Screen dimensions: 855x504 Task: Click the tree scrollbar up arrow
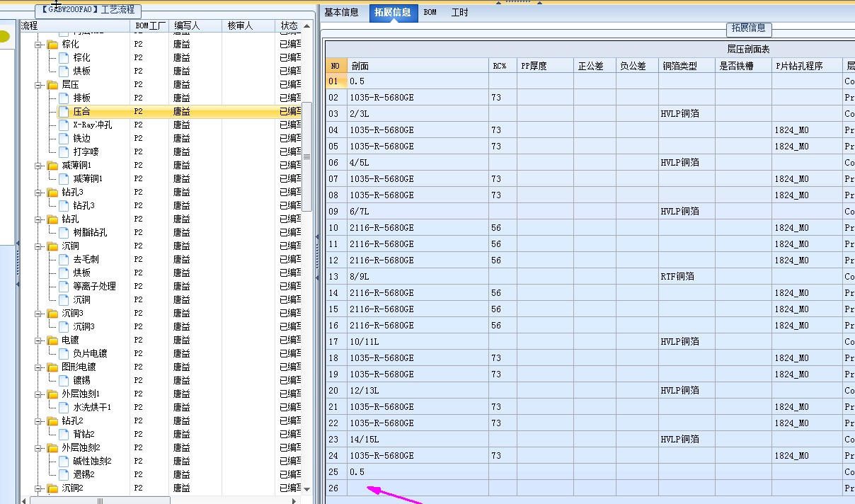(307, 25)
